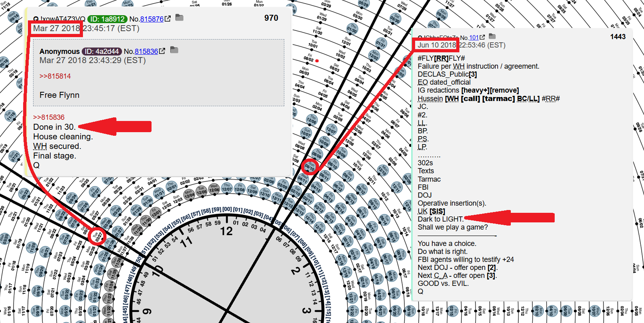644x323 pixels.
Task: Open folder icon in Jun 10 post header
Action: [492, 36]
